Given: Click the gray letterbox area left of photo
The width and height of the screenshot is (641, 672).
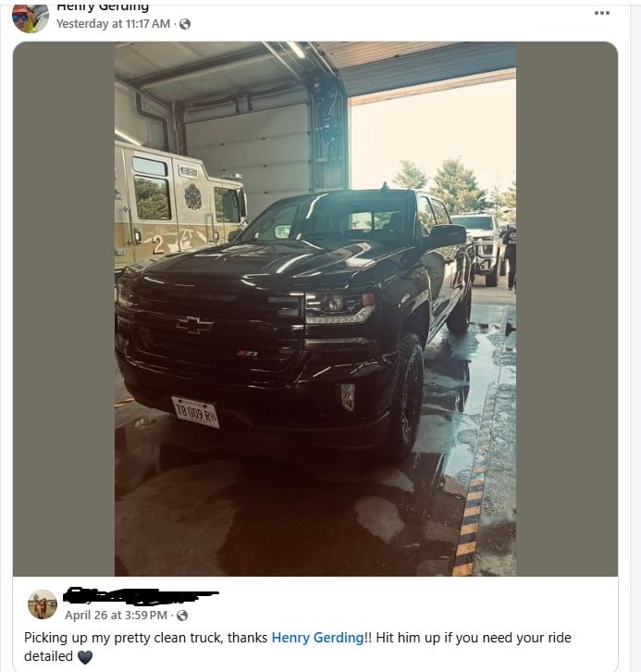Looking at the screenshot, I should (x=64, y=308).
